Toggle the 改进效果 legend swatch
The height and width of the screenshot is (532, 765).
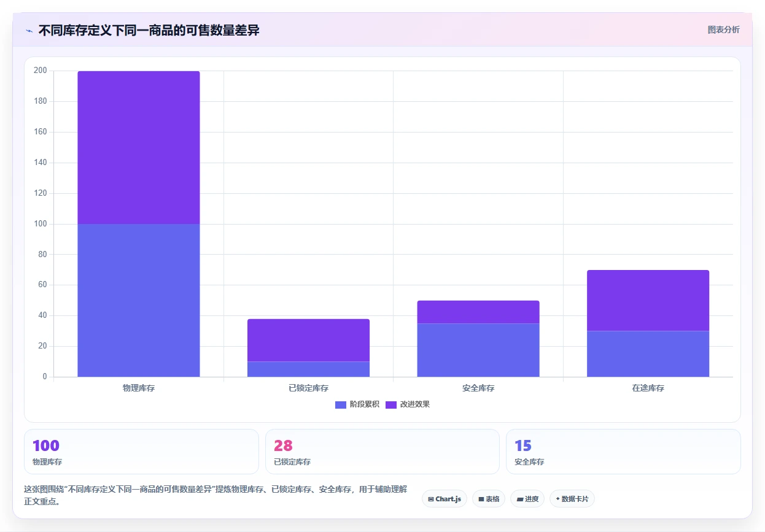coord(391,404)
